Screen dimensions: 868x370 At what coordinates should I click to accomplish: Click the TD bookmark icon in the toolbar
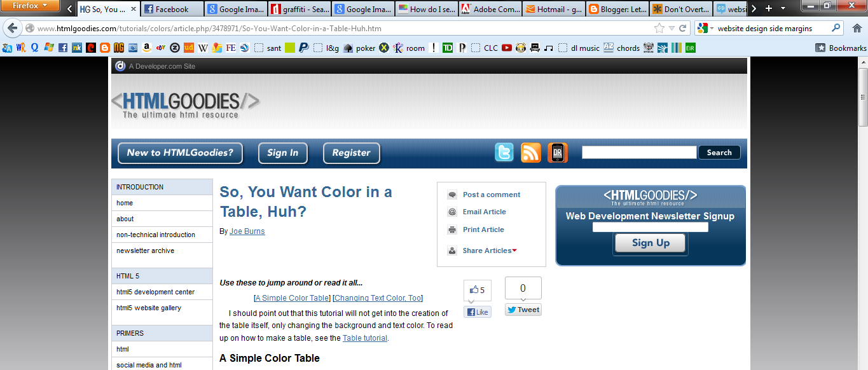[447, 48]
